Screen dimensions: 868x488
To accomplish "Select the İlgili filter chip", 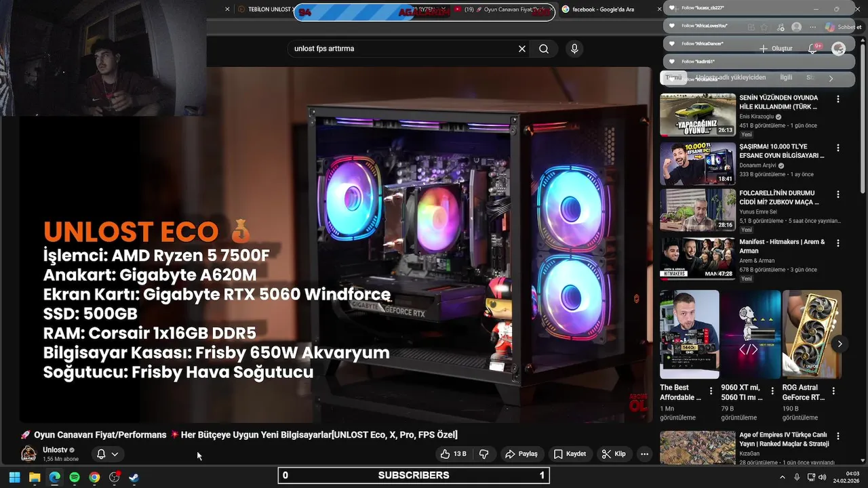I will [x=785, y=78].
